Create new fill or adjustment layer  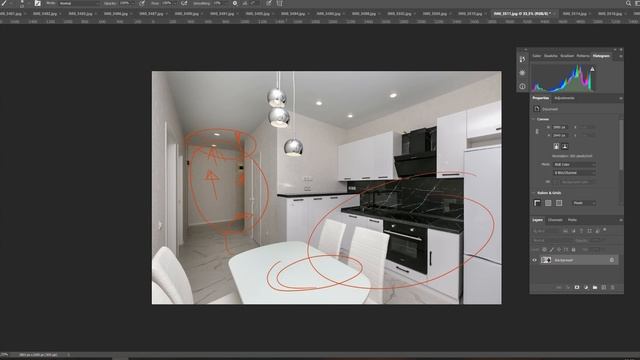[x=586, y=287]
